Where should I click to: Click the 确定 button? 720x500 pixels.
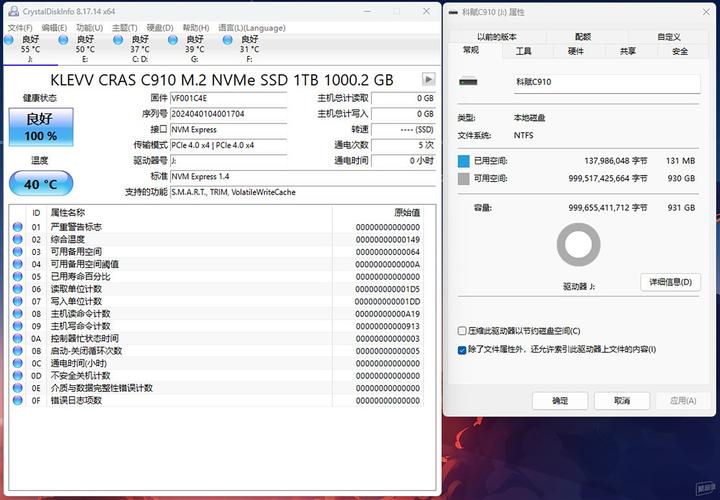coord(560,401)
